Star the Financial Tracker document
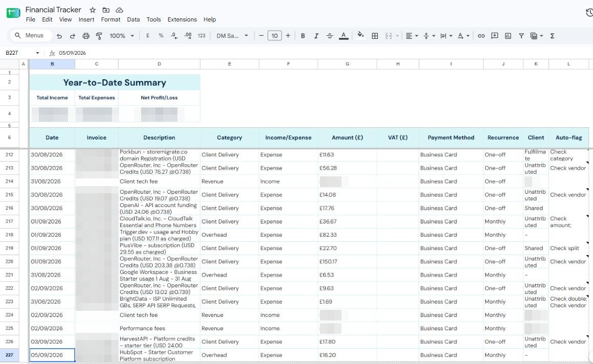The height and width of the screenshot is (364, 593). [93, 10]
